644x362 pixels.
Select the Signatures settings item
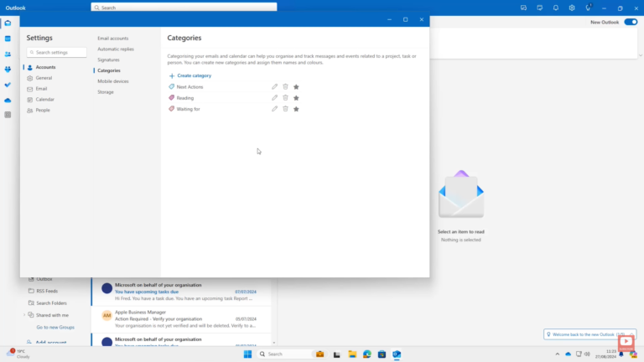108,60
